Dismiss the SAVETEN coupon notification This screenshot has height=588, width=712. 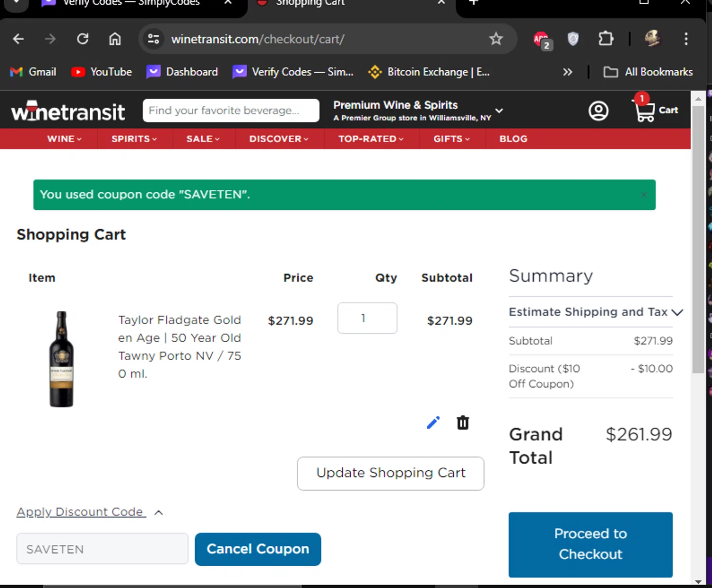pyautogui.click(x=644, y=195)
